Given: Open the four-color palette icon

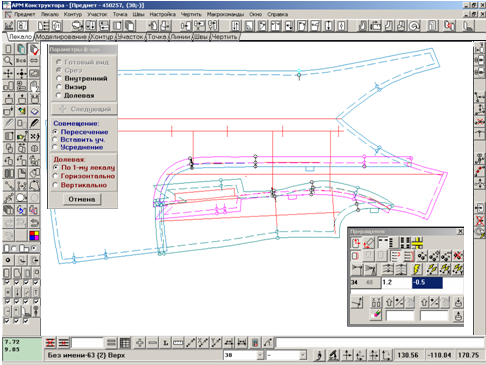Looking at the screenshot, I should (x=34, y=236).
